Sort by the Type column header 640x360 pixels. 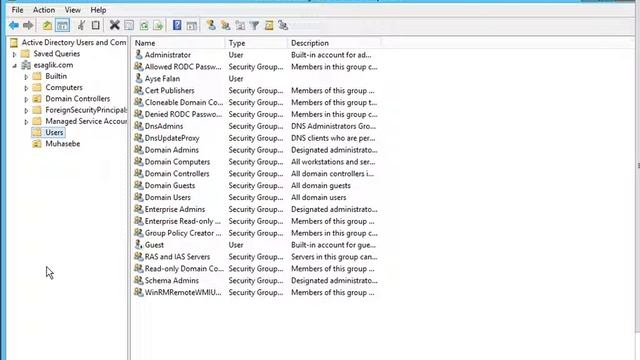tap(256, 43)
